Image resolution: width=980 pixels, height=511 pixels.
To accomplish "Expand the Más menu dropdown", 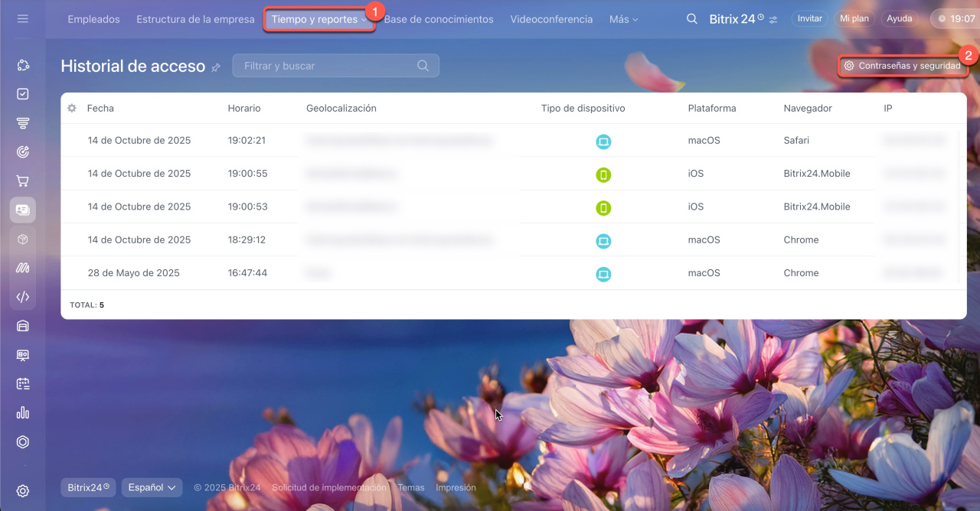I will tap(623, 19).
